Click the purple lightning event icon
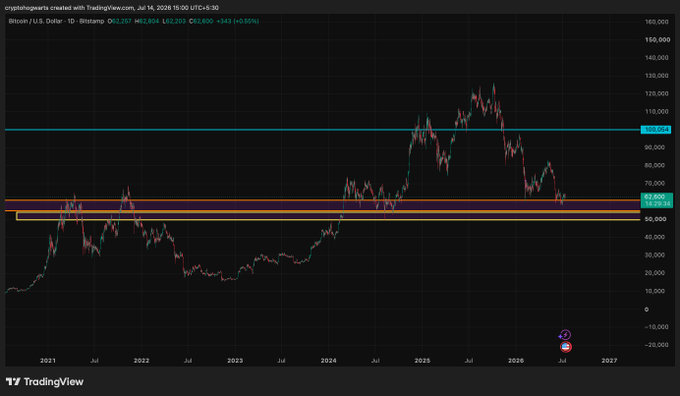The image size is (680, 396). 565,335
